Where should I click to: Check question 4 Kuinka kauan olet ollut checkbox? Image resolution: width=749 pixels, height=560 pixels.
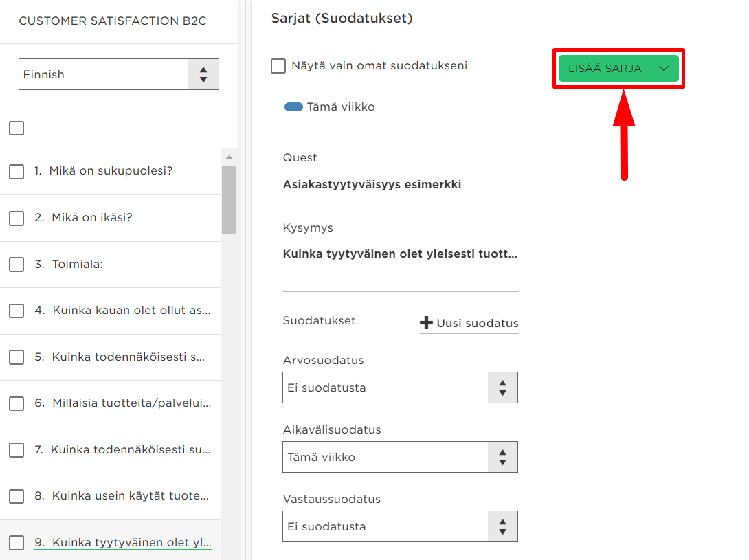pyautogui.click(x=16, y=311)
